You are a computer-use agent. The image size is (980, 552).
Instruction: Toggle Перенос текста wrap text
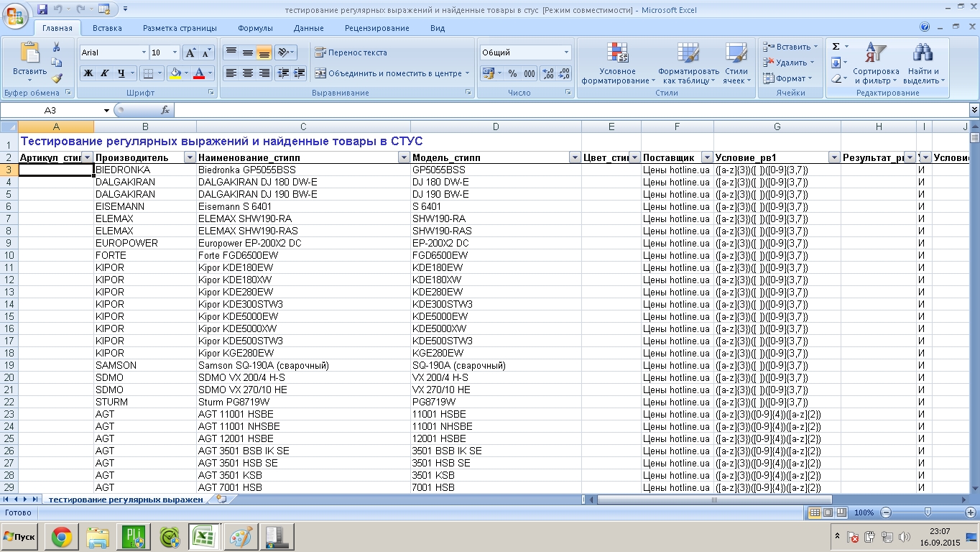coord(351,52)
